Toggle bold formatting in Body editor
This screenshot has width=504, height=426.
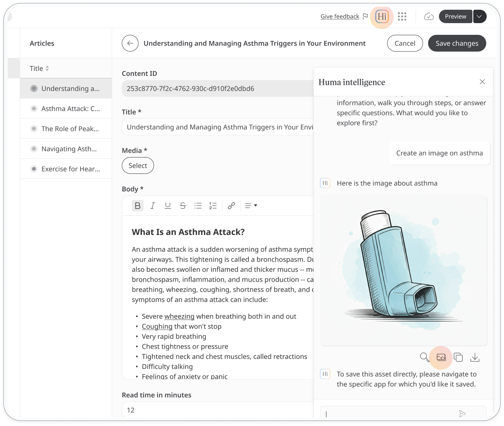(x=137, y=206)
